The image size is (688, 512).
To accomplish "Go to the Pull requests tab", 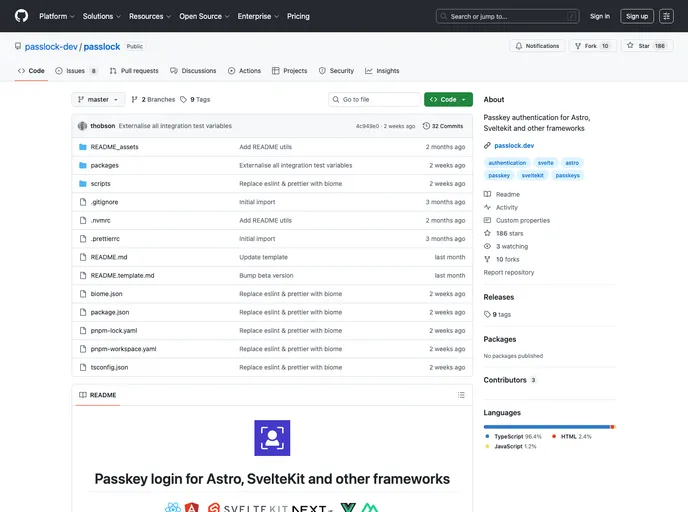I will tap(134, 71).
